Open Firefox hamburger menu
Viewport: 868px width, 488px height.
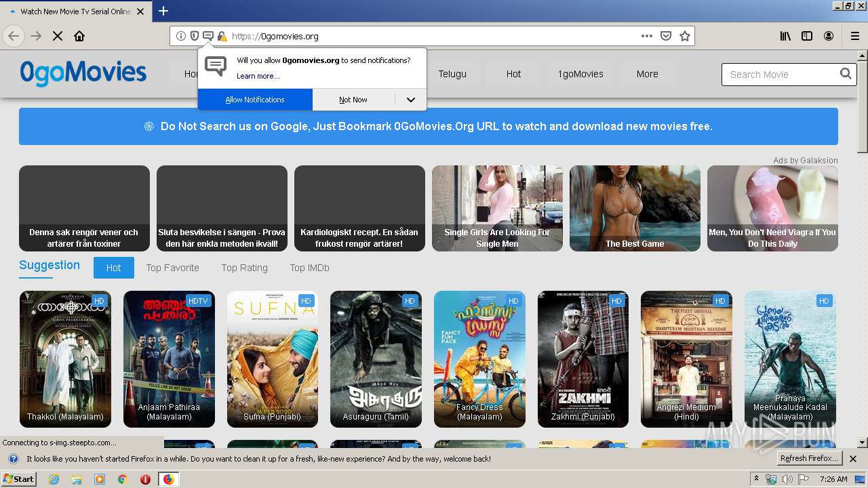(x=855, y=36)
